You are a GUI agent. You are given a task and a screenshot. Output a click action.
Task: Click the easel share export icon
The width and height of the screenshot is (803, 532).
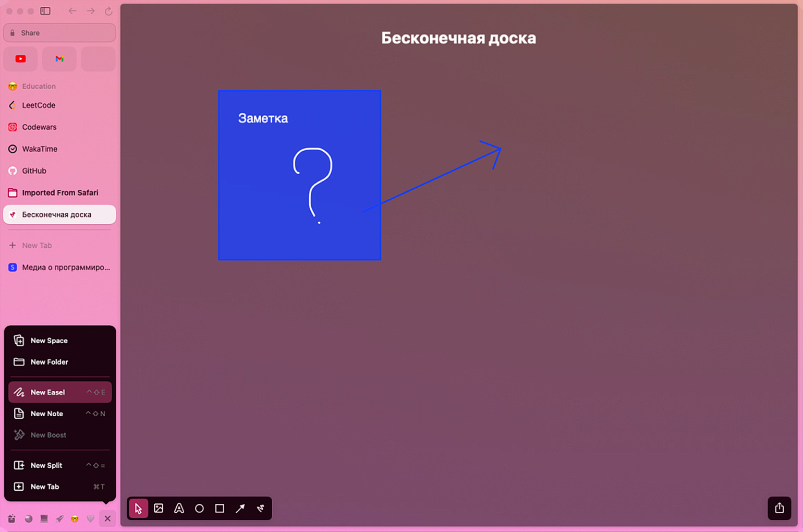pyautogui.click(x=779, y=508)
